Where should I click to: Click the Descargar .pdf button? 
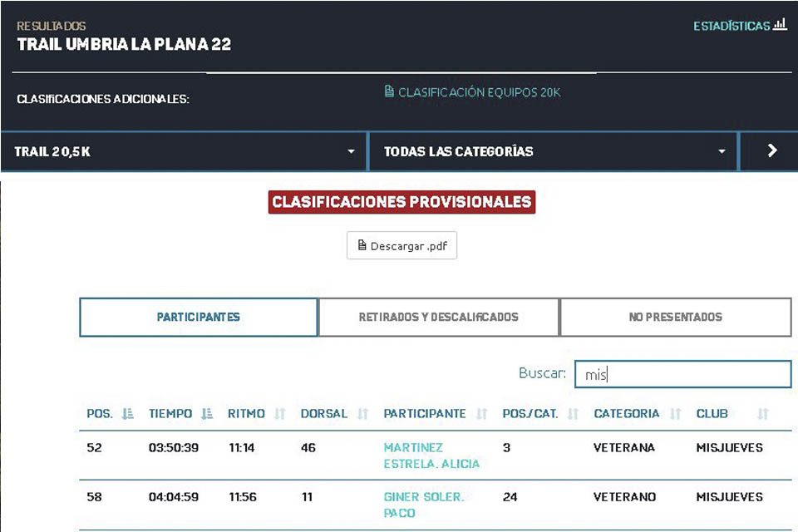click(x=401, y=246)
